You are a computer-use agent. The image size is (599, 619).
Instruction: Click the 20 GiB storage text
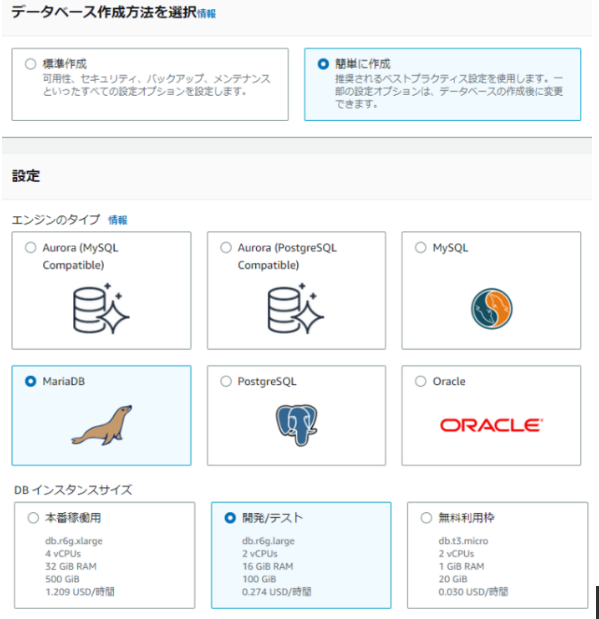(453, 579)
